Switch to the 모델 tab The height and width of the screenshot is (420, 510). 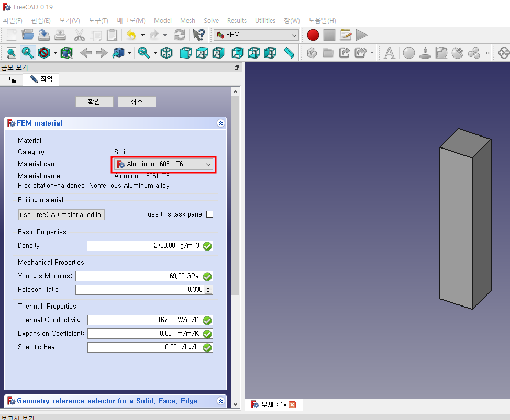[11, 80]
